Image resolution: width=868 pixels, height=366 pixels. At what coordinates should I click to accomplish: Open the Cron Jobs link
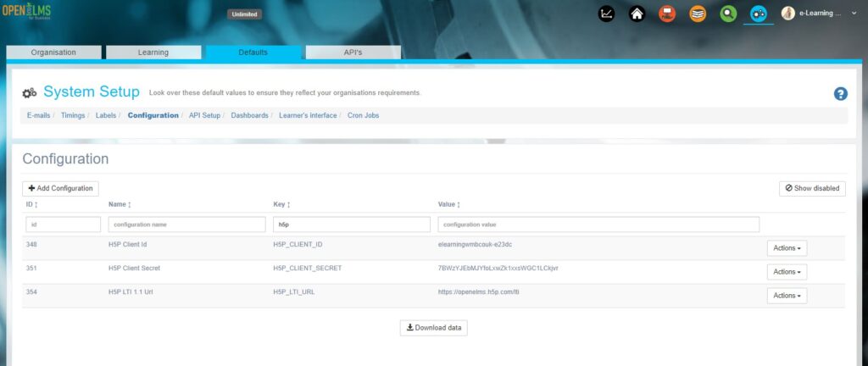363,115
